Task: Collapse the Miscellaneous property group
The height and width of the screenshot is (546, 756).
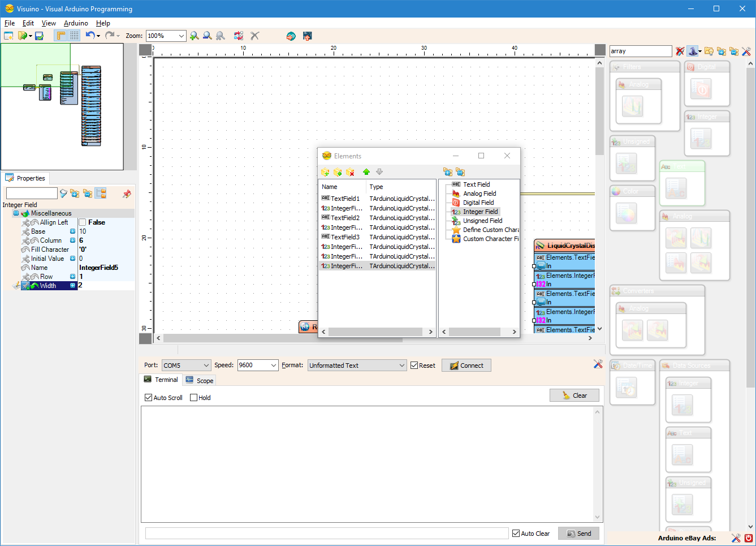Action: [16, 213]
